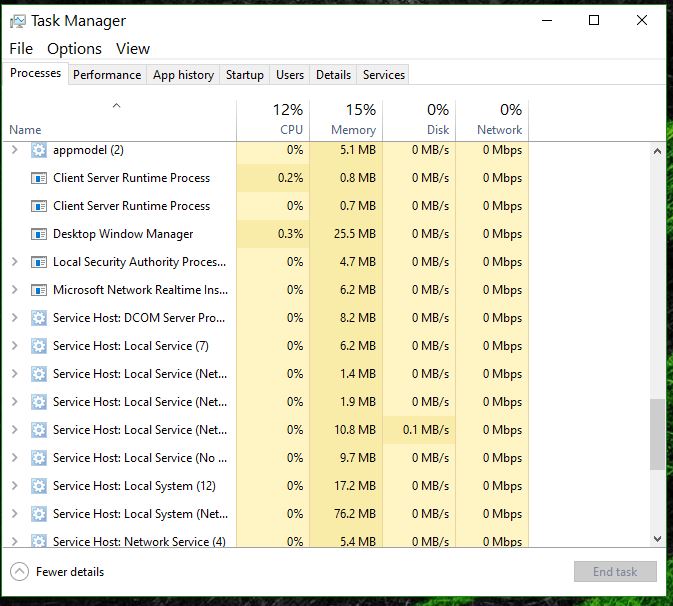Image resolution: width=673 pixels, height=606 pixels.
Task: Click the Local Security Authority process icon
Action: tap(39, 262)
